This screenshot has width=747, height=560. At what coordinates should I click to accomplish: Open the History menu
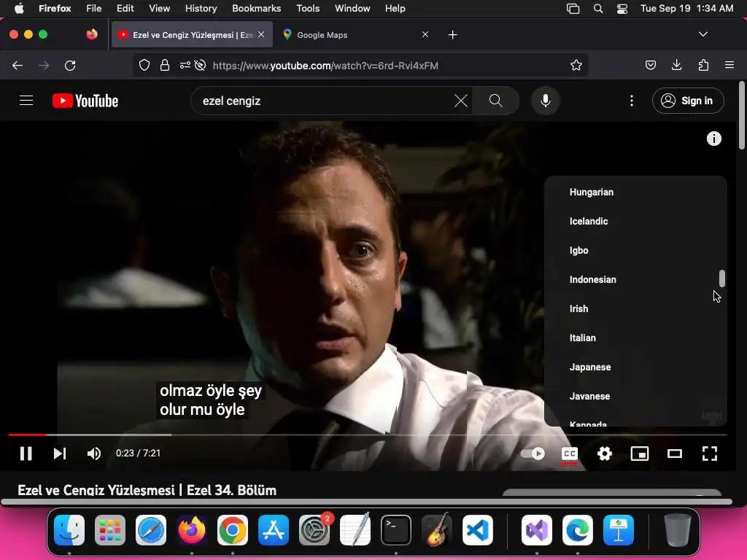[x=201, y=8]
